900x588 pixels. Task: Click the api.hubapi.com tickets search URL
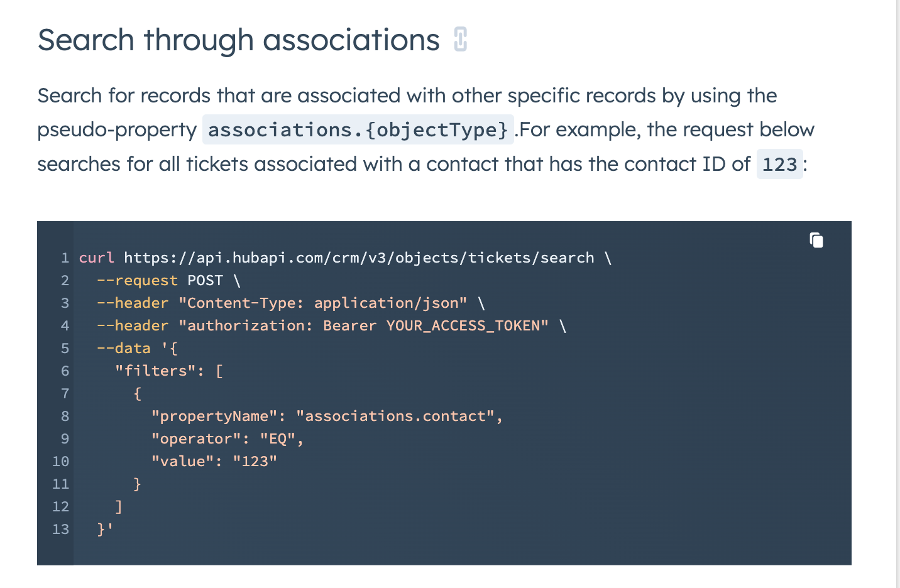tap(359, 258)
